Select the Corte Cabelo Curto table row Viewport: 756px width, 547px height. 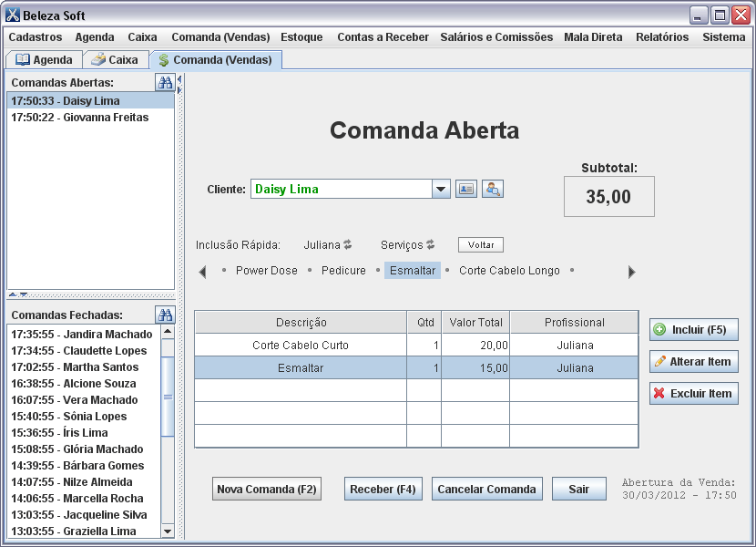(x=416, y=346)
